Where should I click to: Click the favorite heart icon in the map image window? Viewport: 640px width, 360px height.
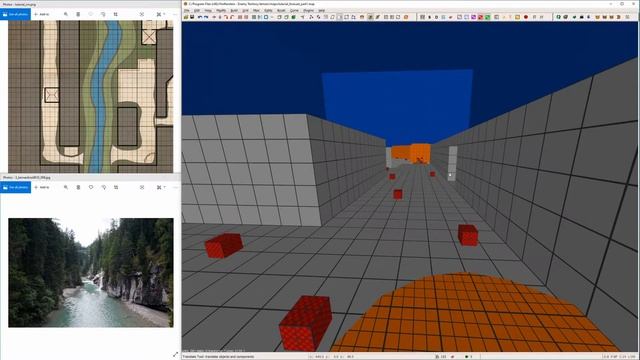pos(91,14)
